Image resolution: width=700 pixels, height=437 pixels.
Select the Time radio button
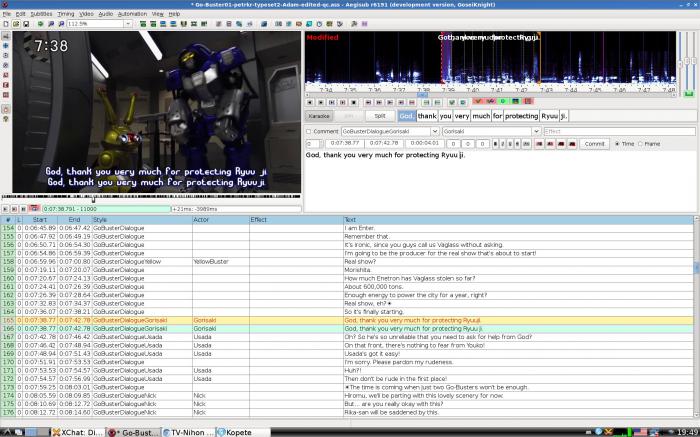(x=617, y=144)
